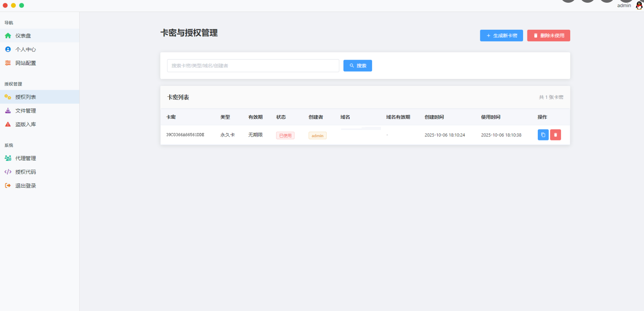Screen dimensions: 644x311
Task: Click the file management download icon
Action: point(8,111)
